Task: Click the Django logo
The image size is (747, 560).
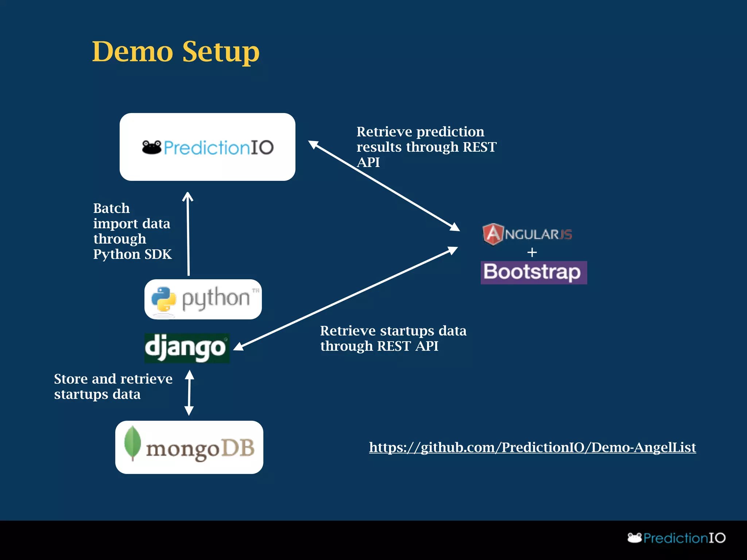Action: (x=187, y=348)
